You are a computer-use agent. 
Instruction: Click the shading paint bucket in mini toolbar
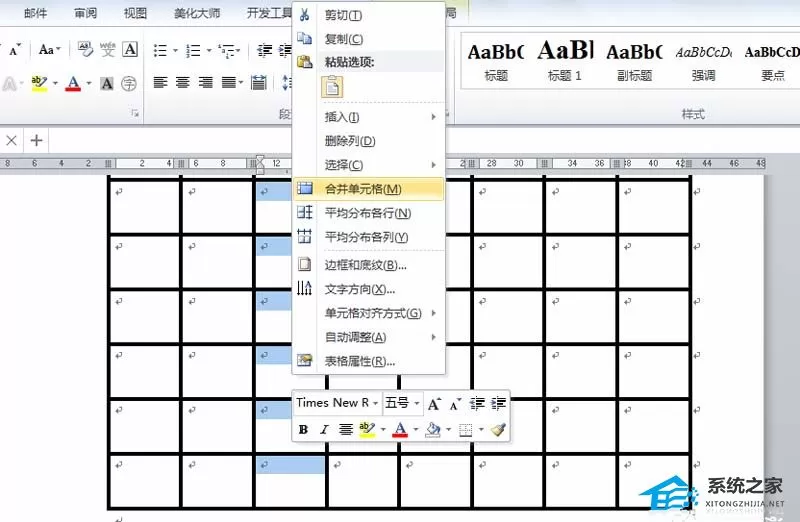pyautogui.click(x=433, y=430)
